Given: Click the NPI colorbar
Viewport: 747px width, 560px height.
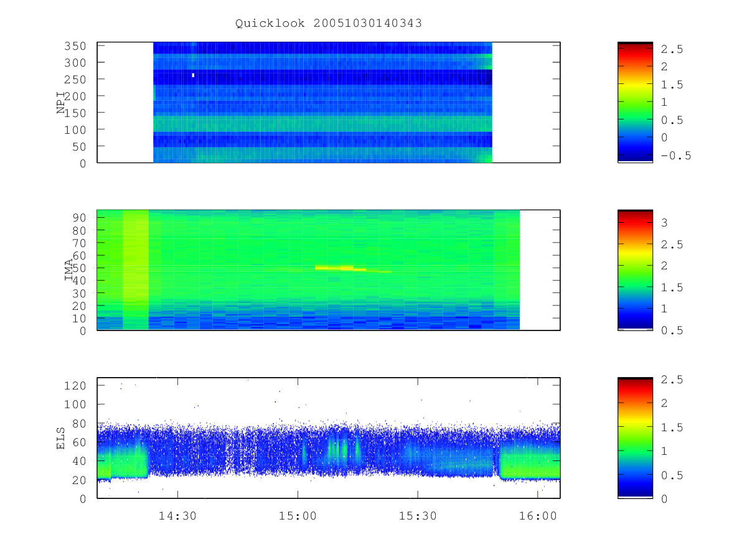Looking at the screenshot, I should pos(635,102).
